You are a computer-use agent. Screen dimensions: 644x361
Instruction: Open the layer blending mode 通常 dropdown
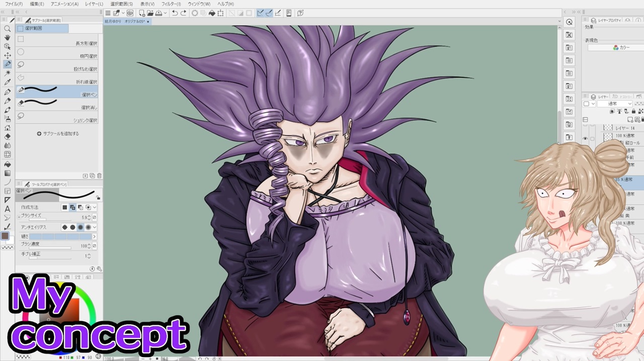(x=614, y=104)
